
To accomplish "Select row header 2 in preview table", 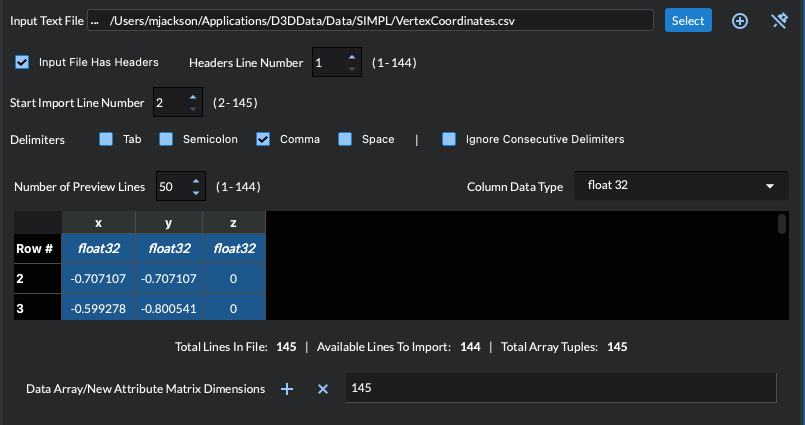I will coord(37,279).
